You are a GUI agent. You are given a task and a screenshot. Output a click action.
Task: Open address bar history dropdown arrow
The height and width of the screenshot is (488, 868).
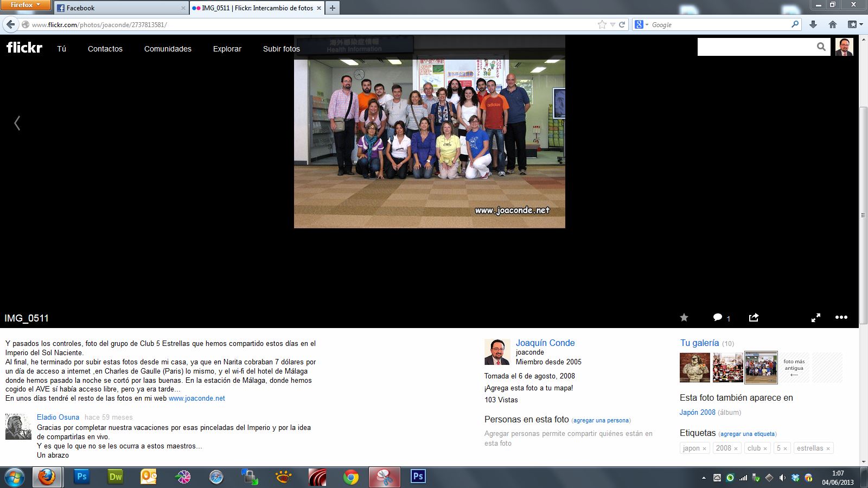pyautogui.click(x=612, y=24)
